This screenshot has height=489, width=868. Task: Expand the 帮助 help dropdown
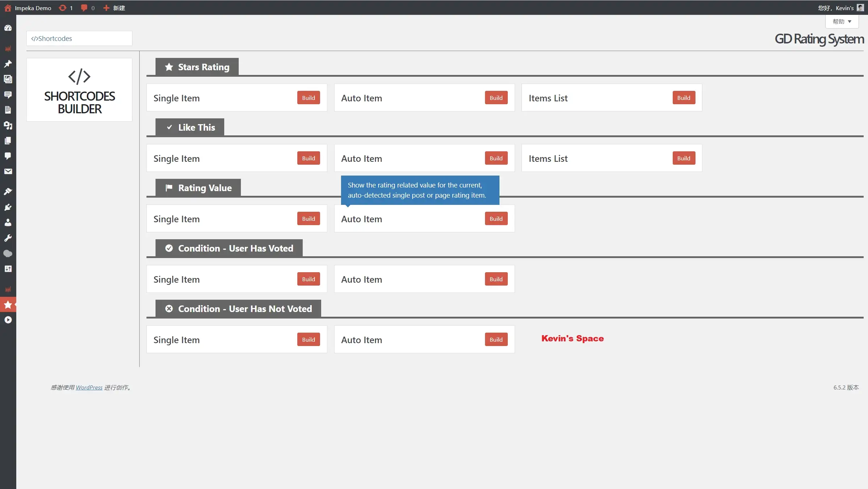pos(842,22)
